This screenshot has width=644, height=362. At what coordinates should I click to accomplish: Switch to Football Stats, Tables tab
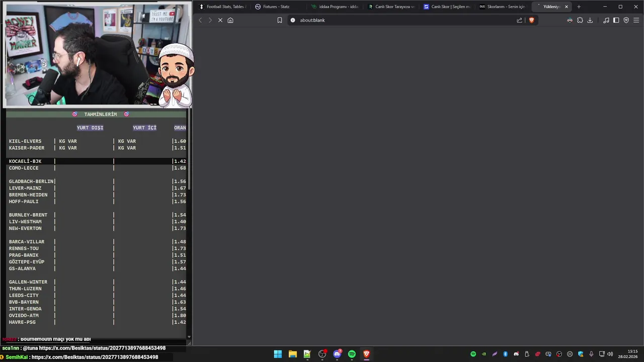point(222,7)
